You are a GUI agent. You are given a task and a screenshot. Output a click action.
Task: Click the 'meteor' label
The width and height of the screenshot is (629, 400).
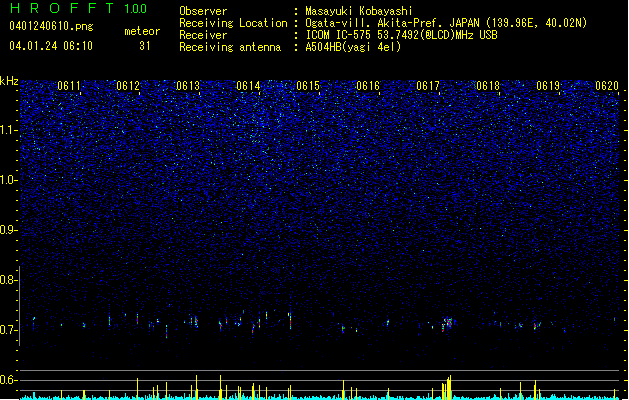[x=142, y=31]
